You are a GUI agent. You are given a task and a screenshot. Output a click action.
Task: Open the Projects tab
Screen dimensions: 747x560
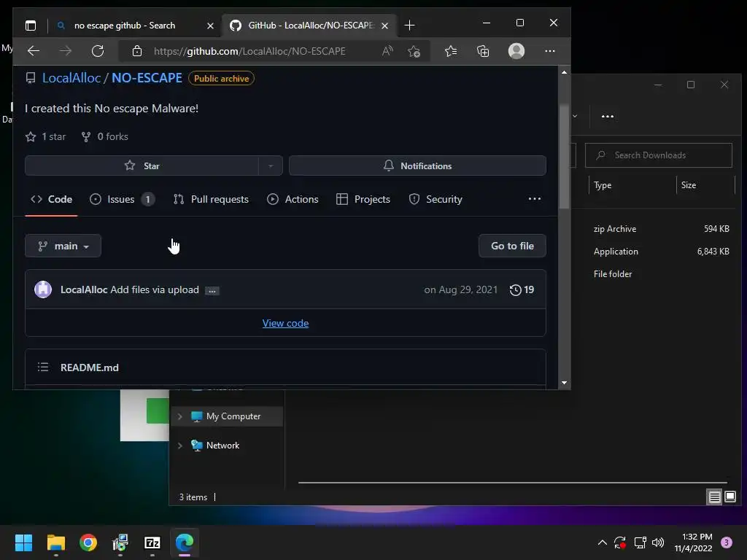pyautogui.click(x=363, y=199)
